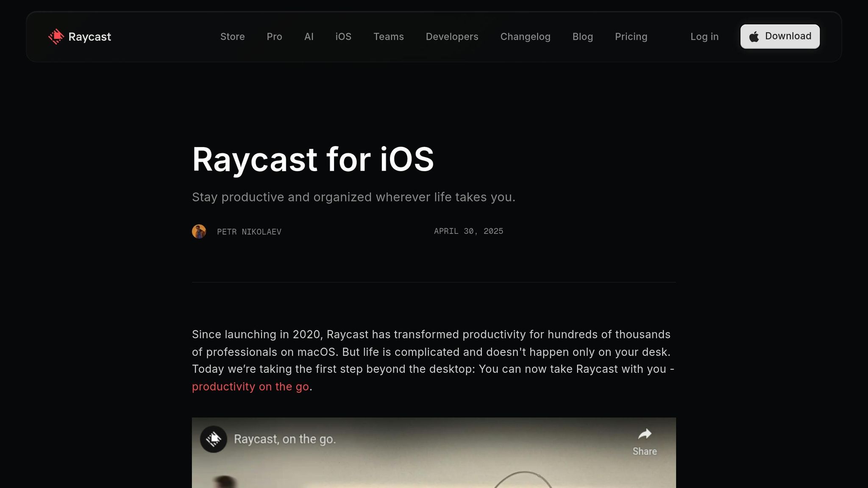The height and width of the screenshot is (488, 868).
Task: Visit the Blog from the header menu
Action: point(582,37)
